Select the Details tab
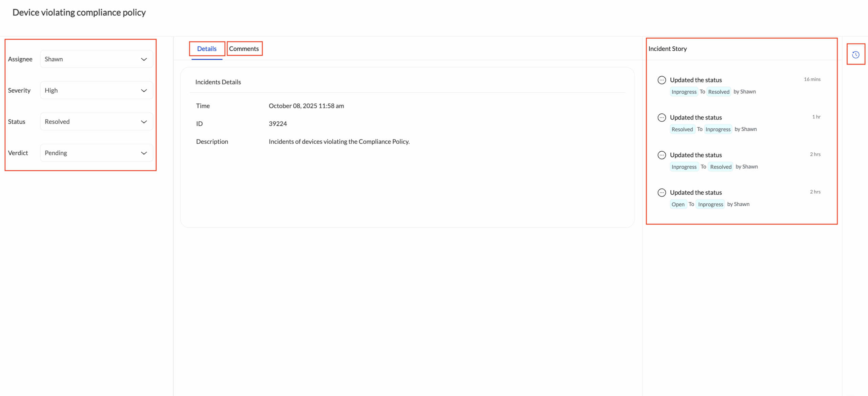 206,49
